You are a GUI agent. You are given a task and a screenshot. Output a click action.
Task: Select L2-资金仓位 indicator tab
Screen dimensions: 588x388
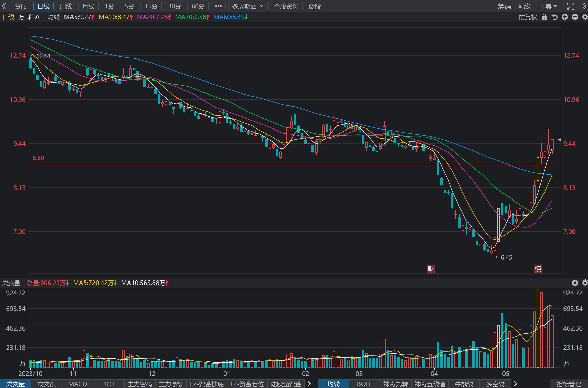[x=247, y=384]
